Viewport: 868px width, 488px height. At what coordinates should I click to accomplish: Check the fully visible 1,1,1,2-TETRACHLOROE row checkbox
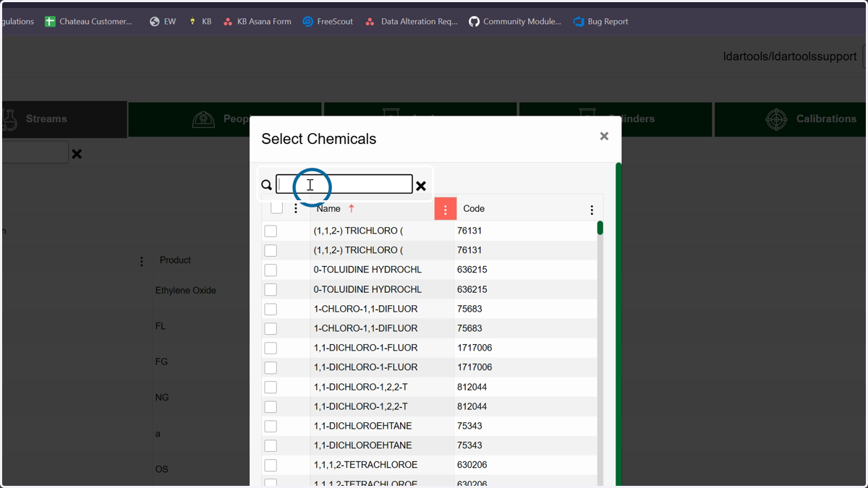point(271,466)
